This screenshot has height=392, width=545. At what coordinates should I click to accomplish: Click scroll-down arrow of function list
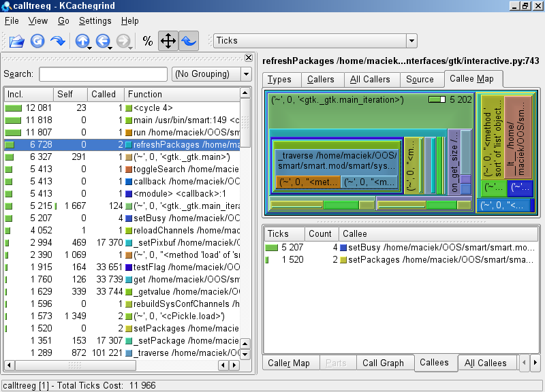245,353
